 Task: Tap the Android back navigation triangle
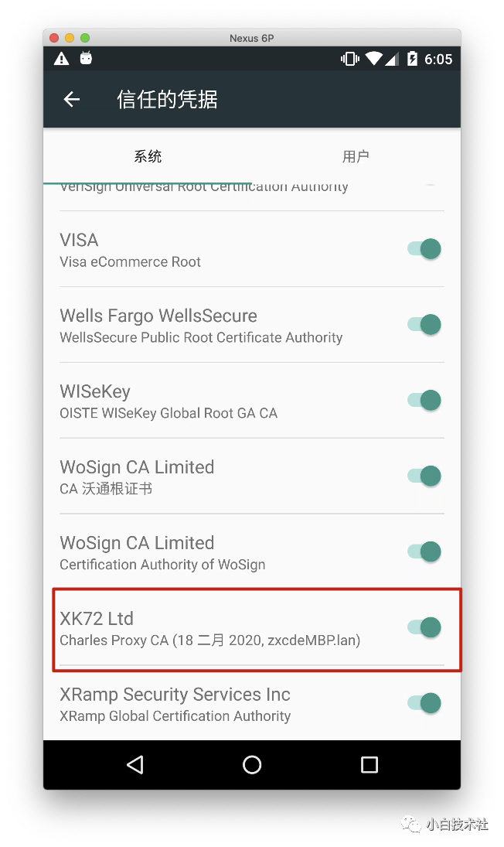coord(135,764)
